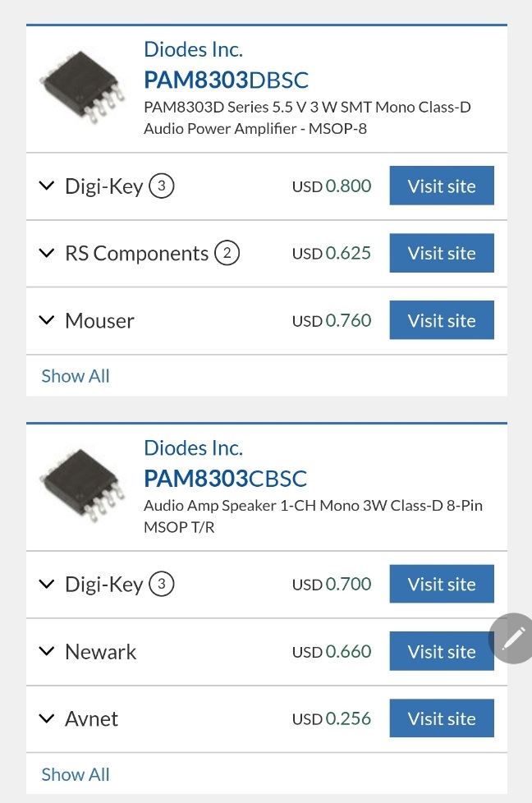
Task: Click the circled 3 badge beside first Digi-Key
Action: (x=161, y=186)
